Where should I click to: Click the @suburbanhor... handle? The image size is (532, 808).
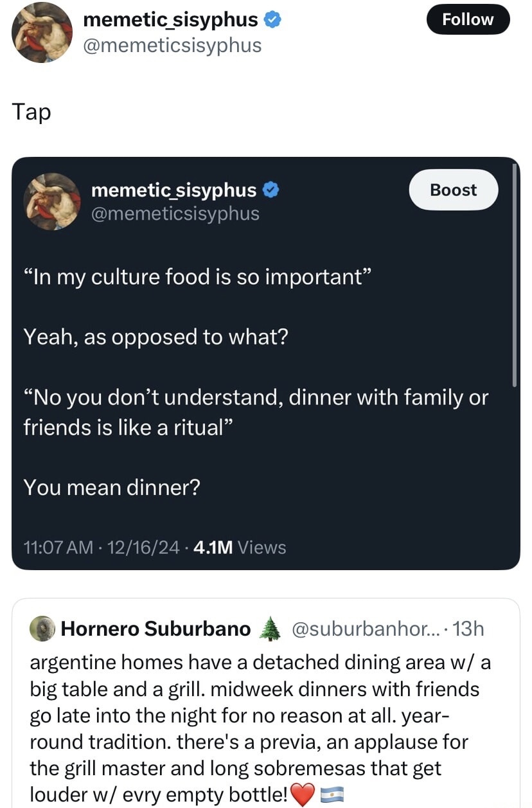pyautogui.click(x=365, y=629)
